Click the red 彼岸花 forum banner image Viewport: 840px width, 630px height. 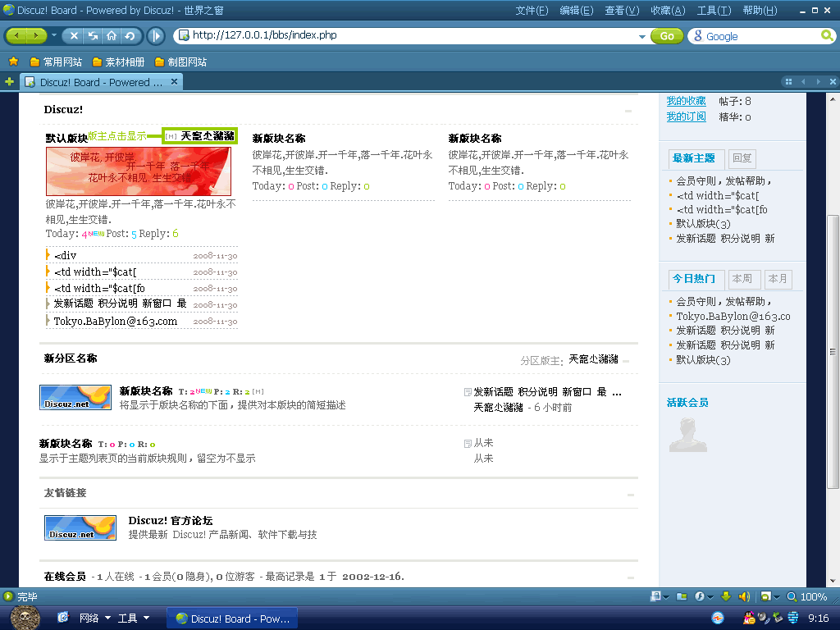138,171
